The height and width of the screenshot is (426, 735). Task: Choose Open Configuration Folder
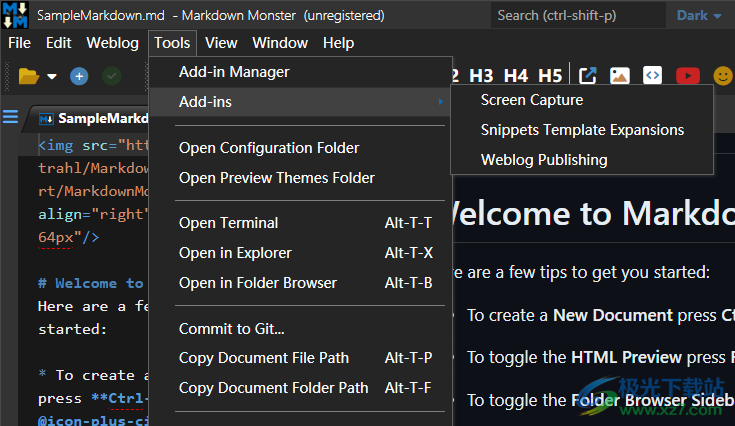coord(300,148)
